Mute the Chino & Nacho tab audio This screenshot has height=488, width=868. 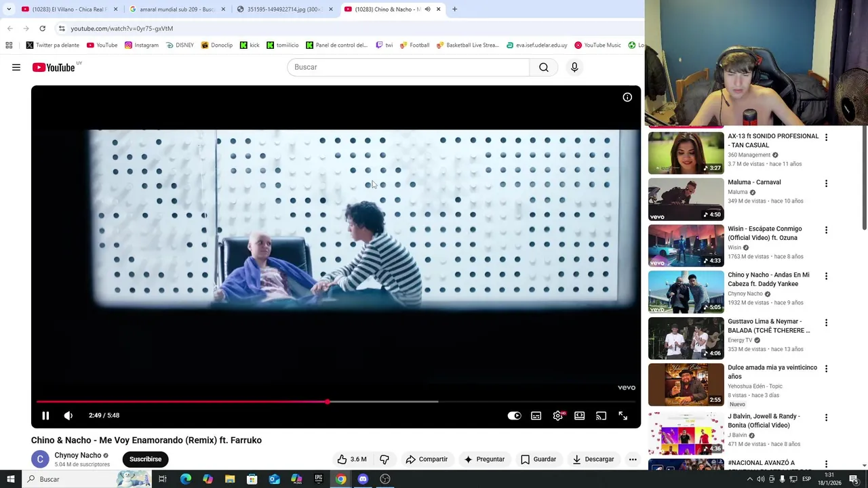(427, 9)
